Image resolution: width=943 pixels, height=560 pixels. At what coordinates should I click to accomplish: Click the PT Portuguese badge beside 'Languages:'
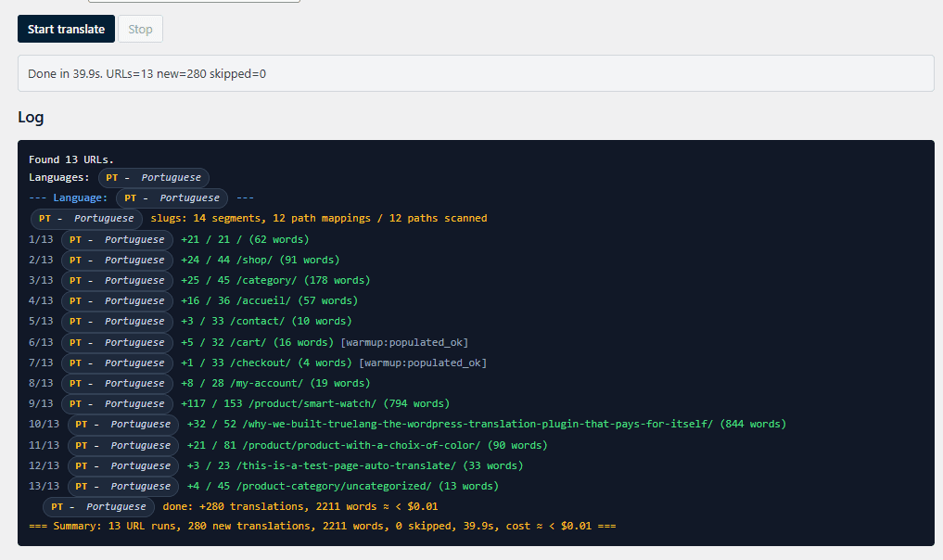point(154,177)
